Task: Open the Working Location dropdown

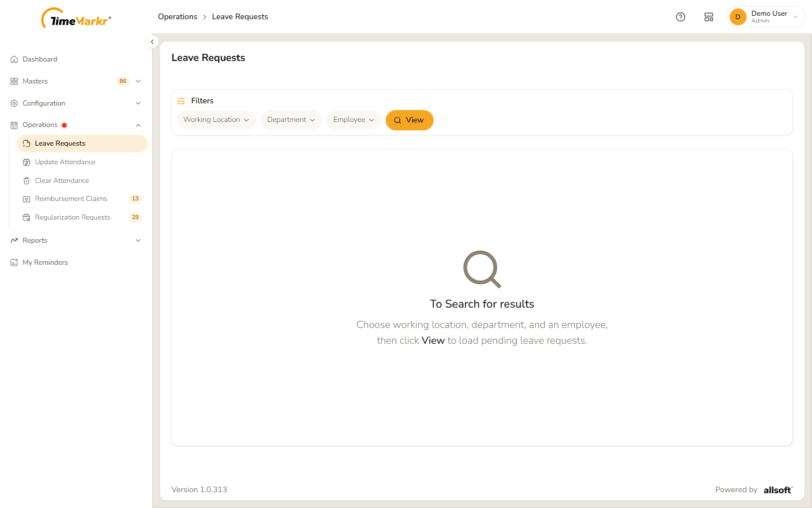Action: 216,120
